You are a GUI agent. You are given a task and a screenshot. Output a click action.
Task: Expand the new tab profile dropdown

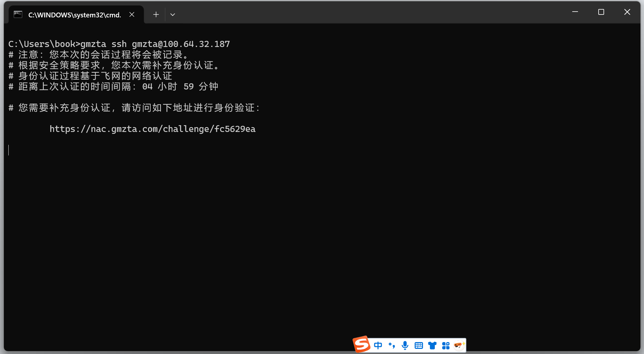click(x=173, y=14)
